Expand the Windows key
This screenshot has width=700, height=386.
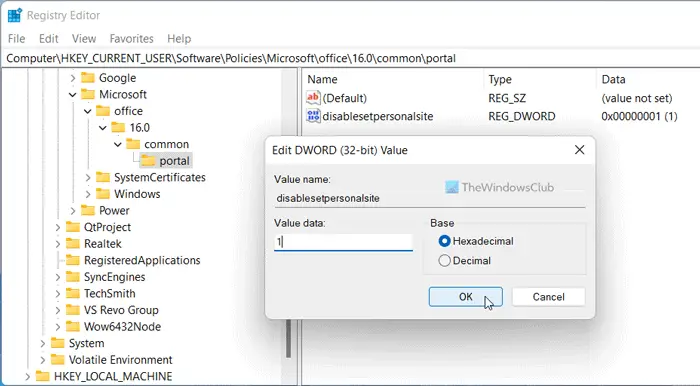click(x=88, y=194)
